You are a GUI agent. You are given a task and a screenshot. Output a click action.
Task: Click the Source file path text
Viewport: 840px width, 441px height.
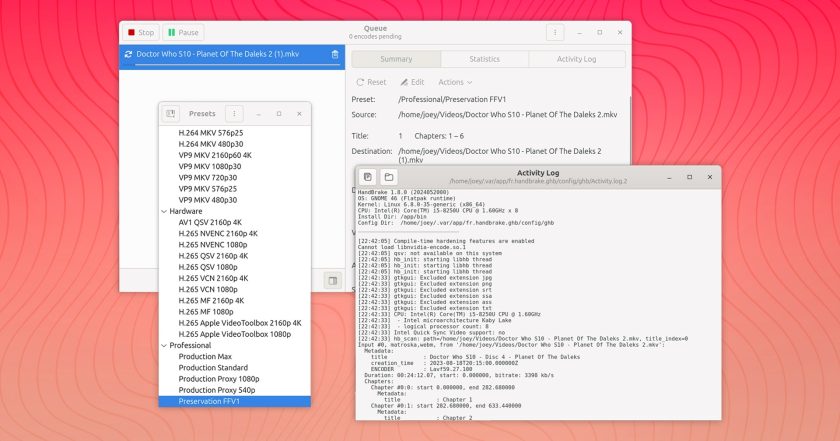[508, 115]
